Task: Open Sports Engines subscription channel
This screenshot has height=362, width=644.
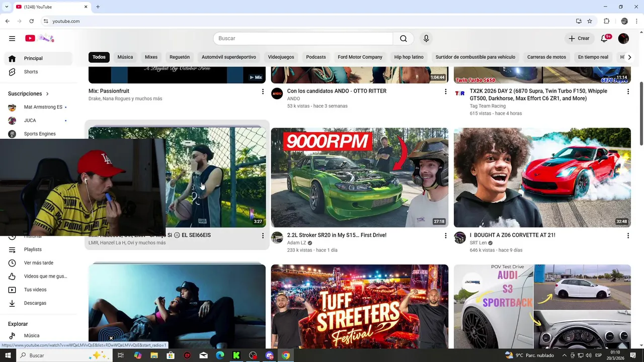Action: click(x=38, y=134)
